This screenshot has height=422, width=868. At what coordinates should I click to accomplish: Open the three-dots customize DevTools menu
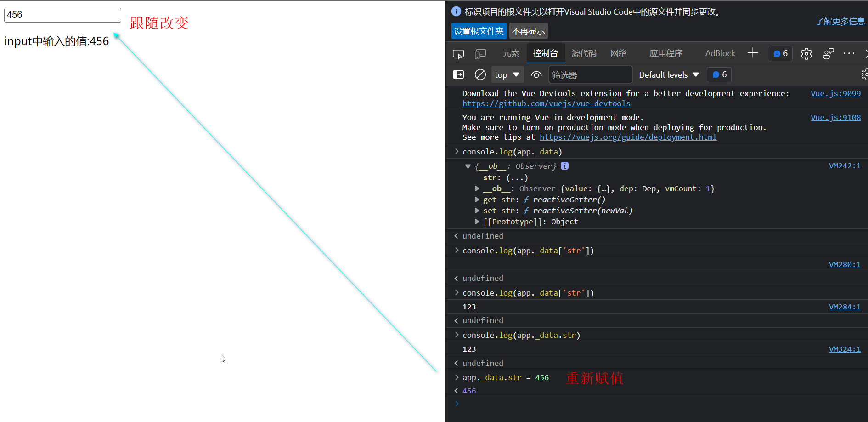(x=849, y=53)
